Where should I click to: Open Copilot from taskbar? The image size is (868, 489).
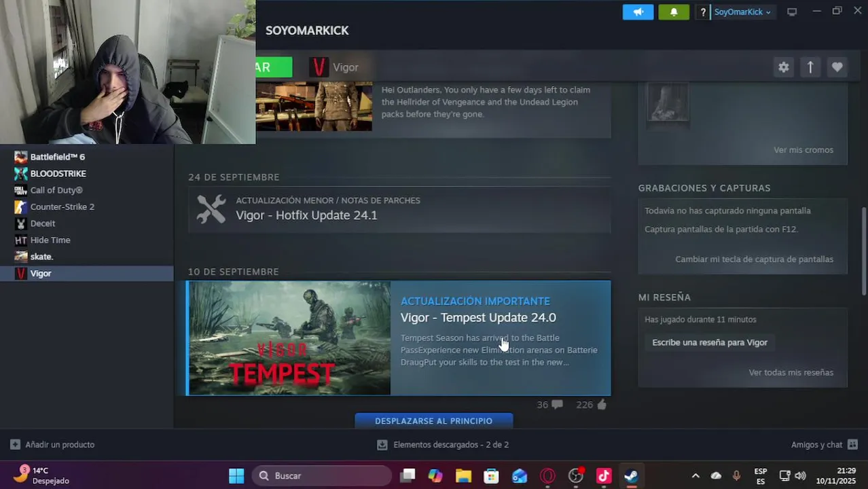pyautogui.click(x=435, y=475)
